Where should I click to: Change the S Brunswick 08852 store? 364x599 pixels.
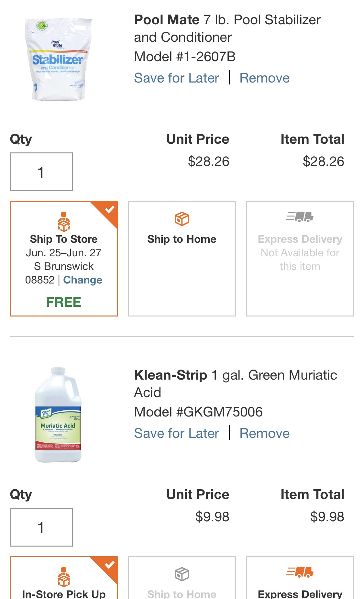click(x=83, y=280)
